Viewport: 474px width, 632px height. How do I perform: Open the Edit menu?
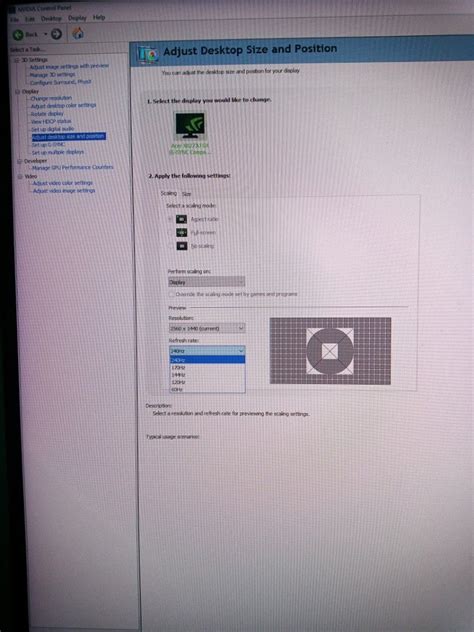[x=30, y=19]
